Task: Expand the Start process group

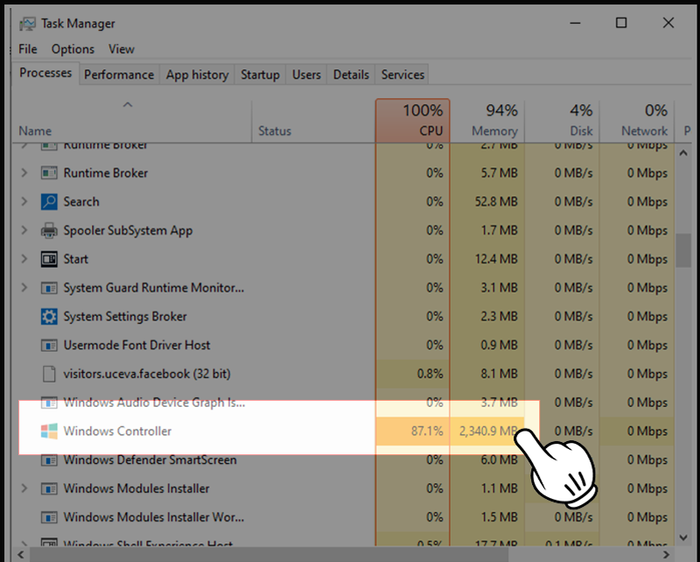Action: pos(24,259)
